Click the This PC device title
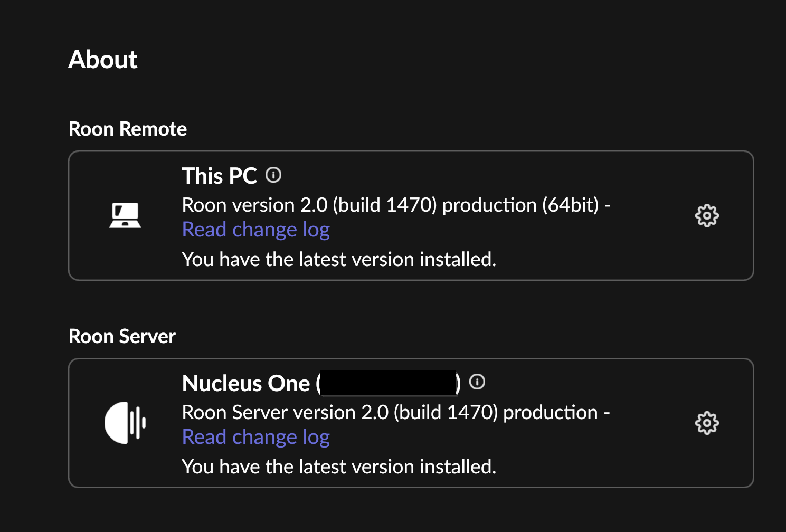The image size is (786, 532). [220, 176]
